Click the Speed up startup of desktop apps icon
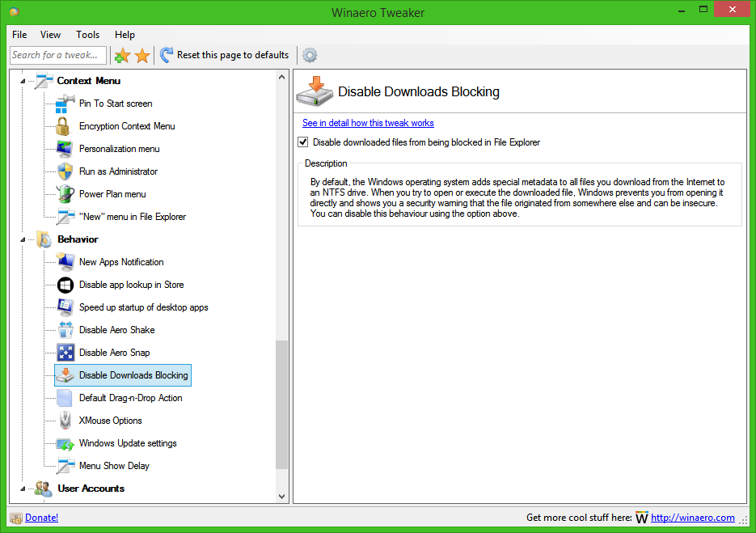The image size is (756, 533). [65, 307]
